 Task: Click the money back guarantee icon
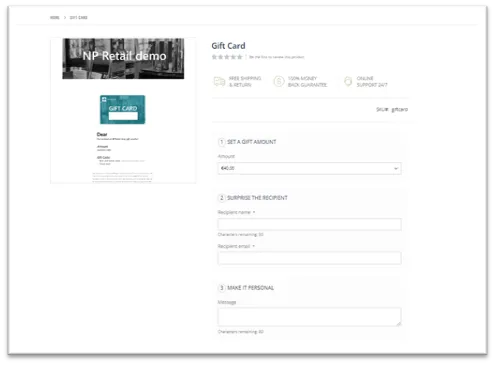click(x=279, y=81)
